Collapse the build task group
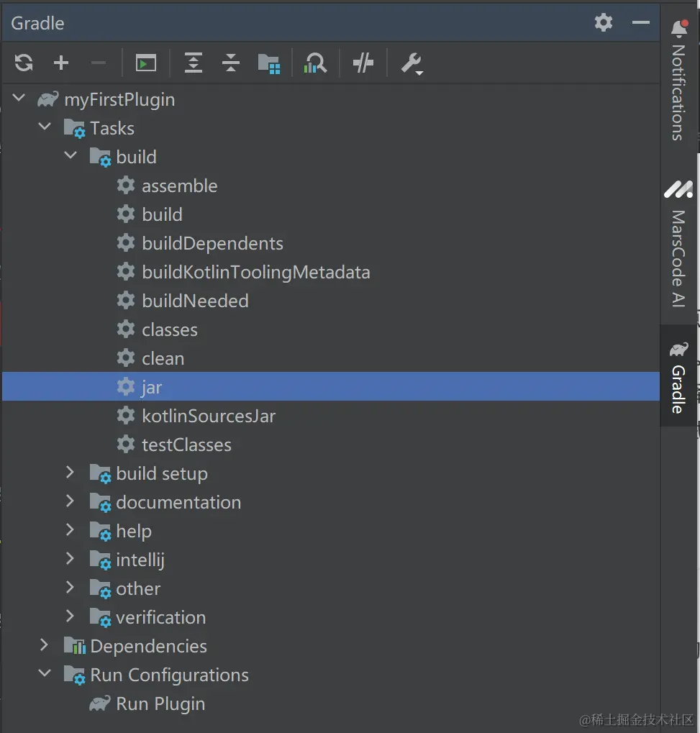Viewport: 700px width, 733px height. 71,155
